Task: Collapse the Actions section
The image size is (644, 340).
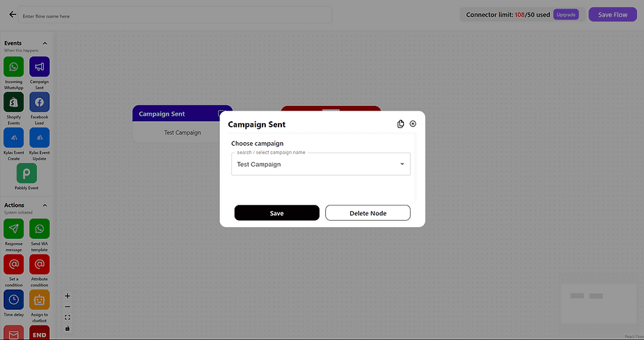Action: (45, 205)
